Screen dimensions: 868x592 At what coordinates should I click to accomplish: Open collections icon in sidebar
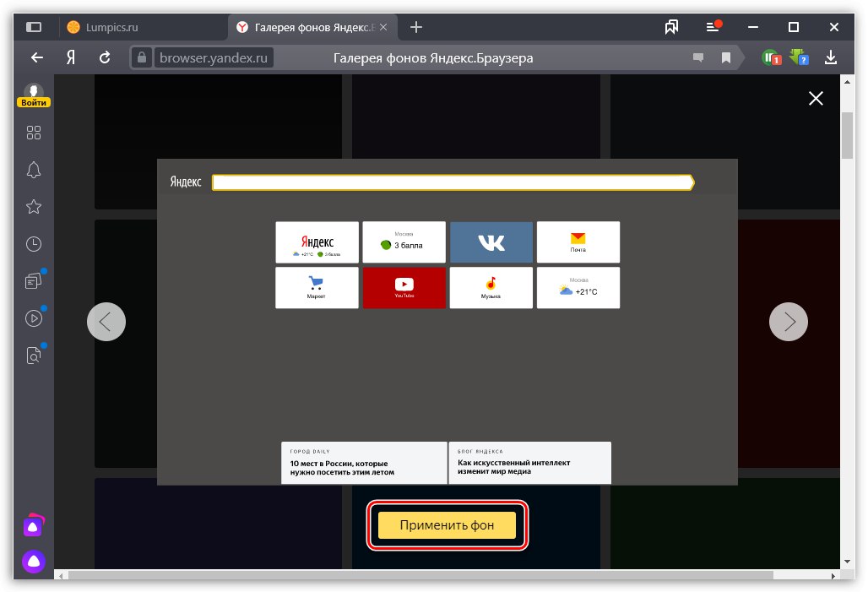[34, 280]
